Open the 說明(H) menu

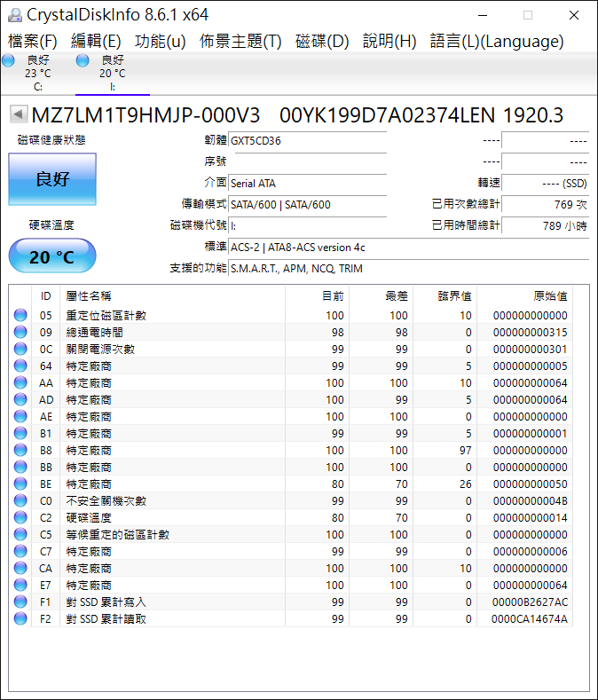point(389,41)
